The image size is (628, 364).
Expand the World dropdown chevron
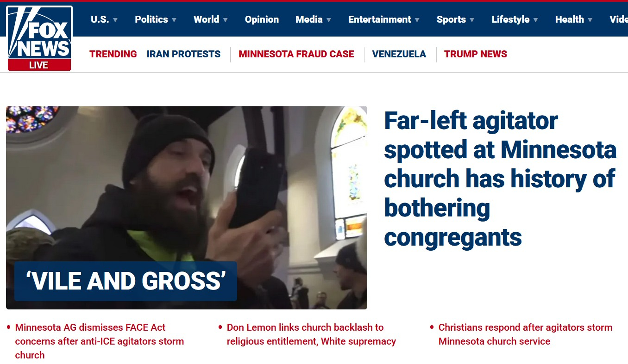click(x=225, y=20)
